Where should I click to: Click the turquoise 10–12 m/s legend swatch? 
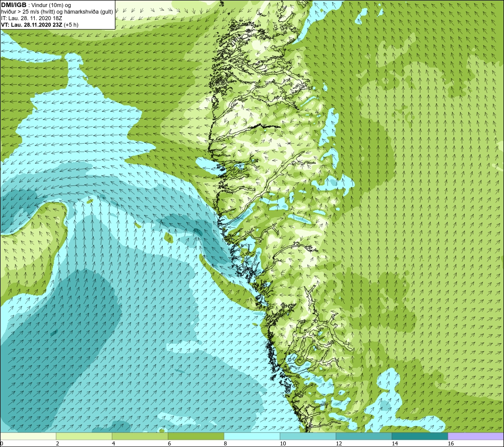(307, 436)
